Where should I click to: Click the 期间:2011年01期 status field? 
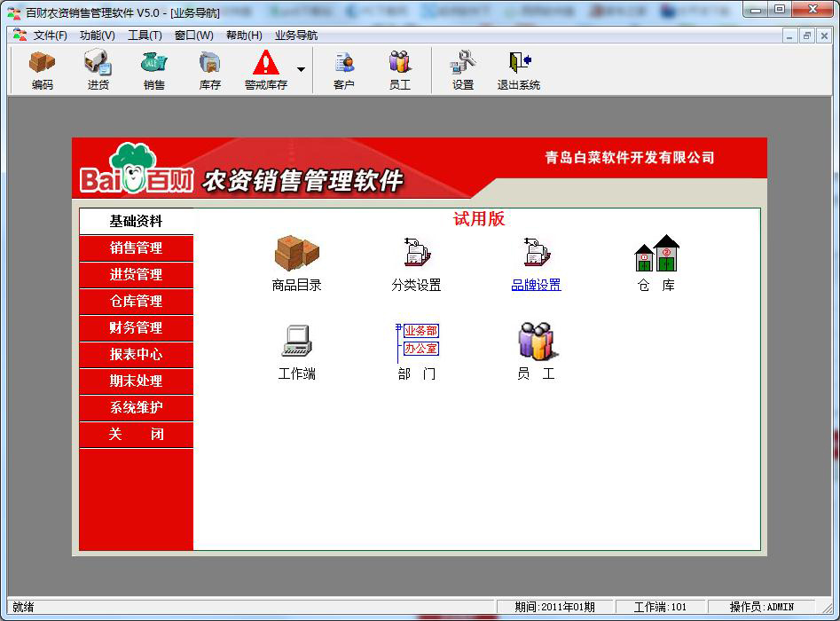pyautogui.click(x=555, y=607)
